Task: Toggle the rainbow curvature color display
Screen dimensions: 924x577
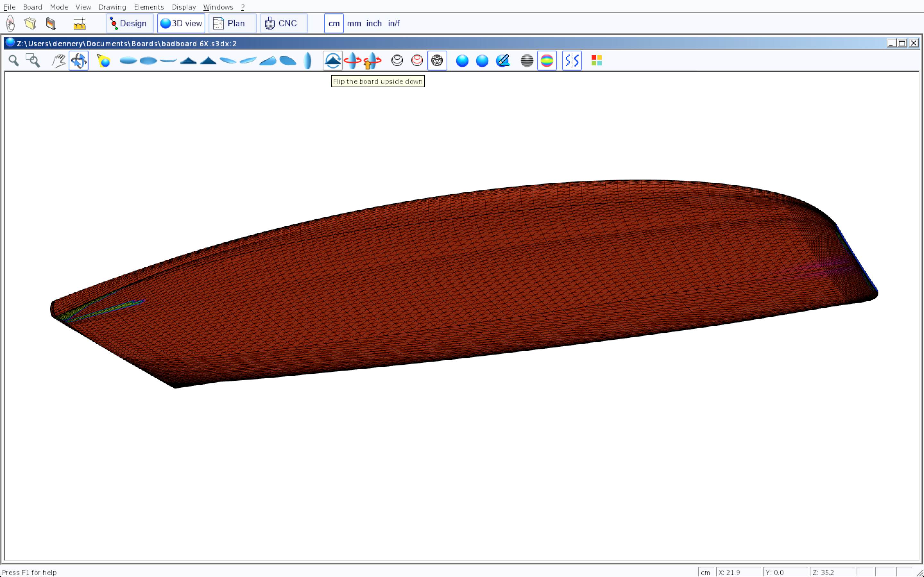Action: click(x=547, y=61)
